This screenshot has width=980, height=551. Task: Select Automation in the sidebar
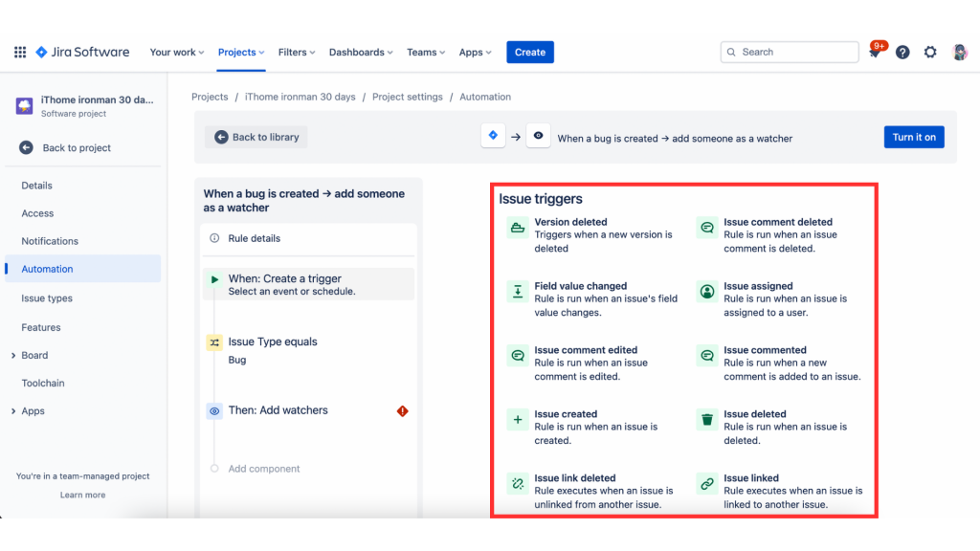tap(82, 269)
